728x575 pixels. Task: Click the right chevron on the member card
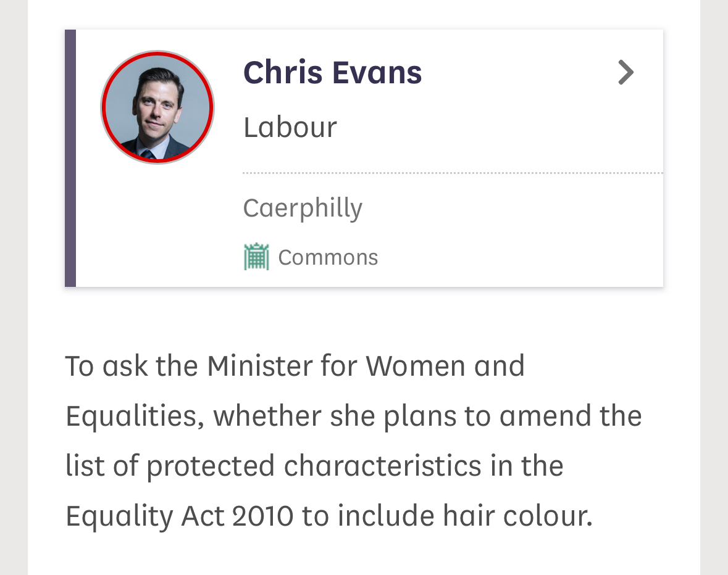tap(626, 72)
